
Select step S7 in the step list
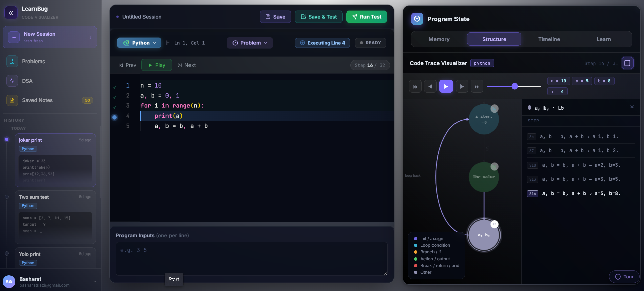tap(580, 151)
